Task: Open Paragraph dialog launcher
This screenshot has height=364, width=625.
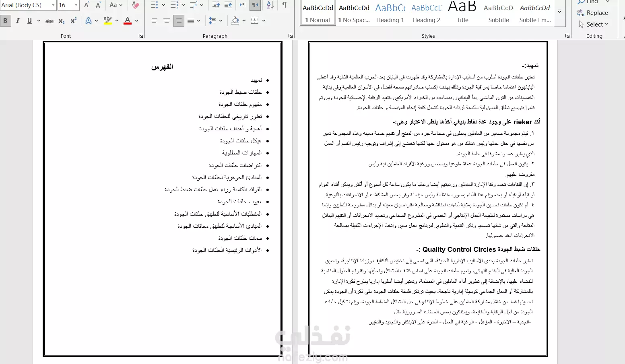Action: [x=291, y=36]
